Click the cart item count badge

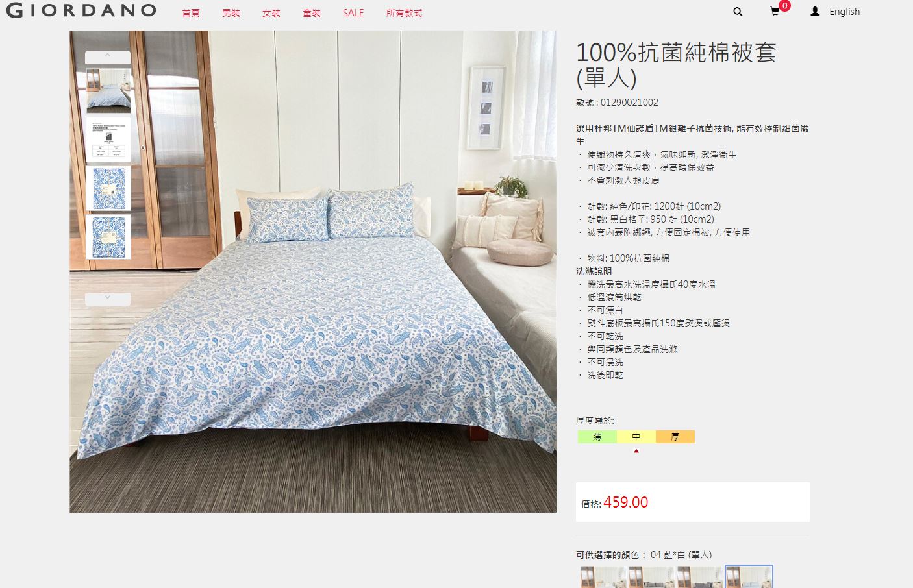784,6
